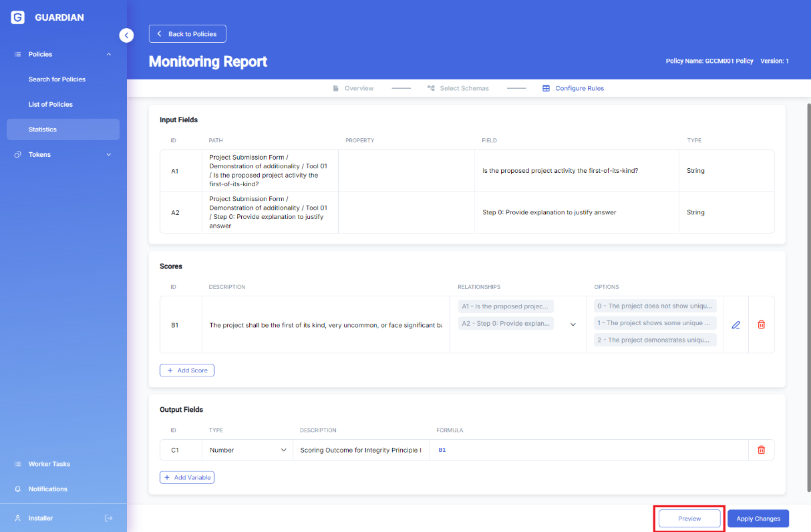
Task: Open Notifications bell icon
Action: point(18,489)
